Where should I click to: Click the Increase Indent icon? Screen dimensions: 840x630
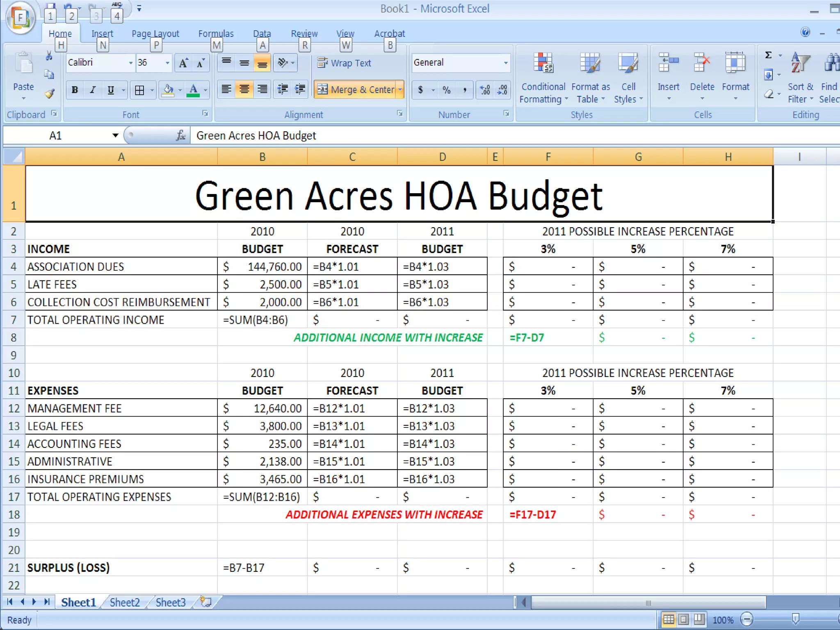coord(300,89)
